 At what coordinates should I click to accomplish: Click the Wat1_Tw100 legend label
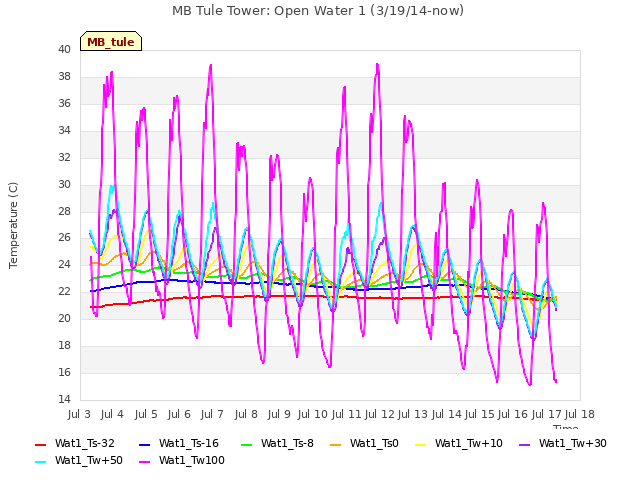(x=192, y=460)
